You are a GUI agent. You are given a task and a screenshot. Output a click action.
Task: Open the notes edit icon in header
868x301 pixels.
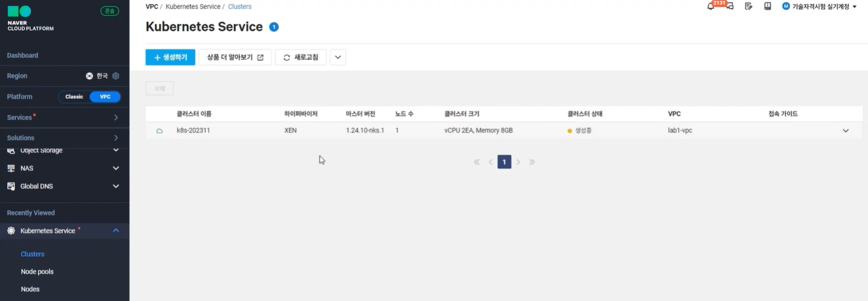(x=749, y=6)
